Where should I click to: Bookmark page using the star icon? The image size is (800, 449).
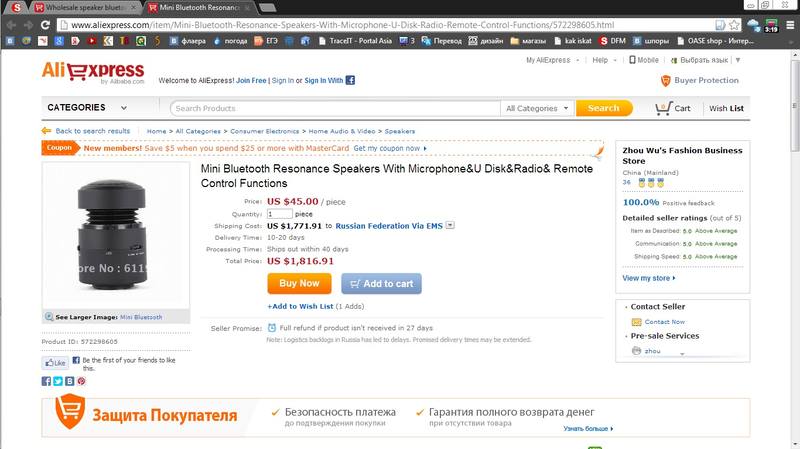pos(734,24)
